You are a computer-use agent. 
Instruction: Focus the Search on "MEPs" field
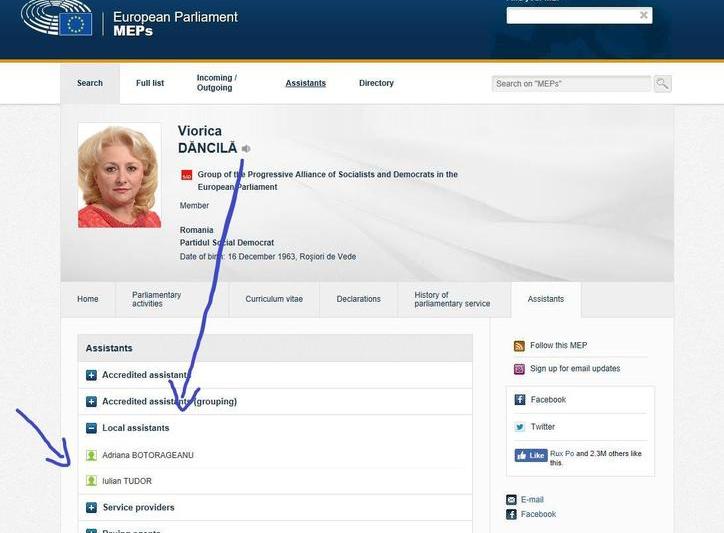pyautogui.click(x=571, y=84)
